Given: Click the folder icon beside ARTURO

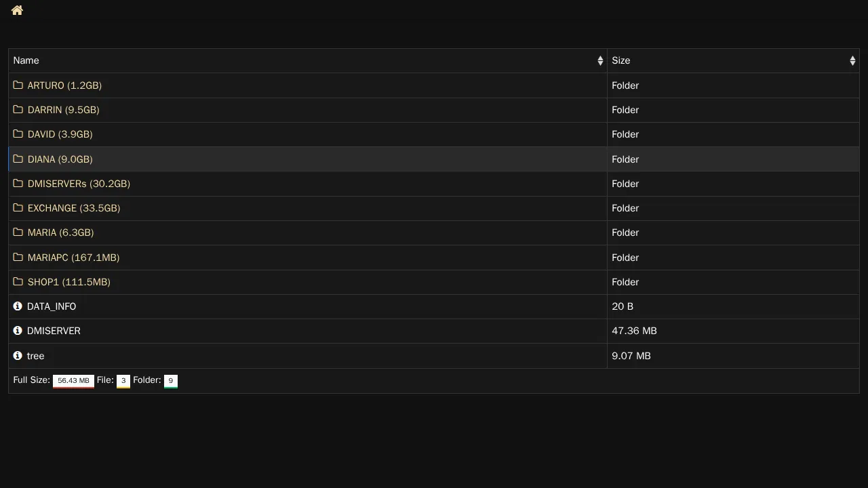Looking at the screenshot, I should pos(18,85).
